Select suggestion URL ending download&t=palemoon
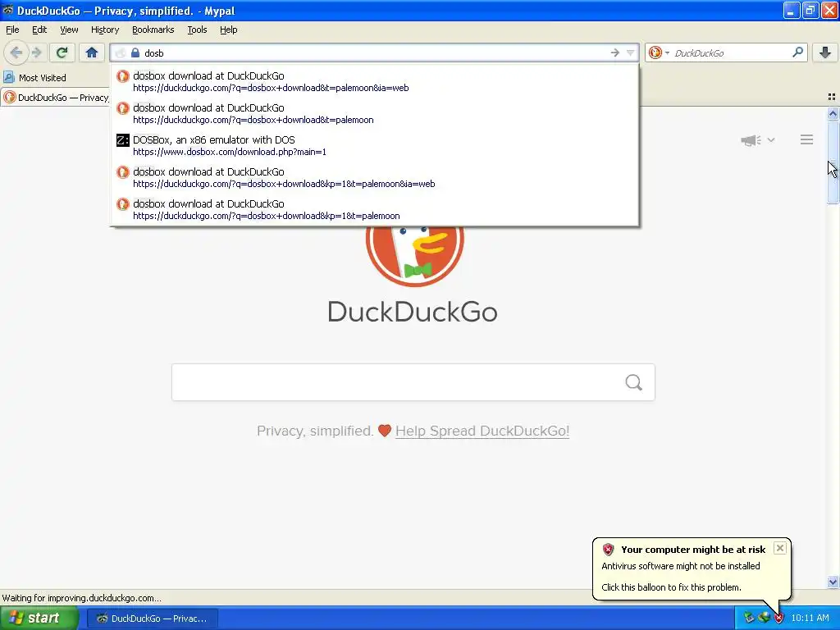This screenshot has height=630, width=840. coord(374,113)
